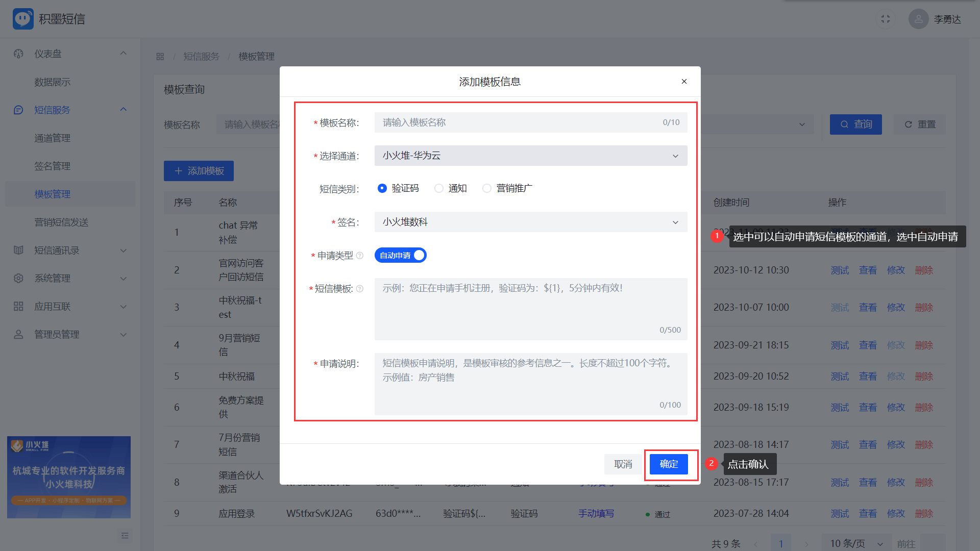Open the 选择通道 dropdown
The image size is (980, 551).
(531, 156)
